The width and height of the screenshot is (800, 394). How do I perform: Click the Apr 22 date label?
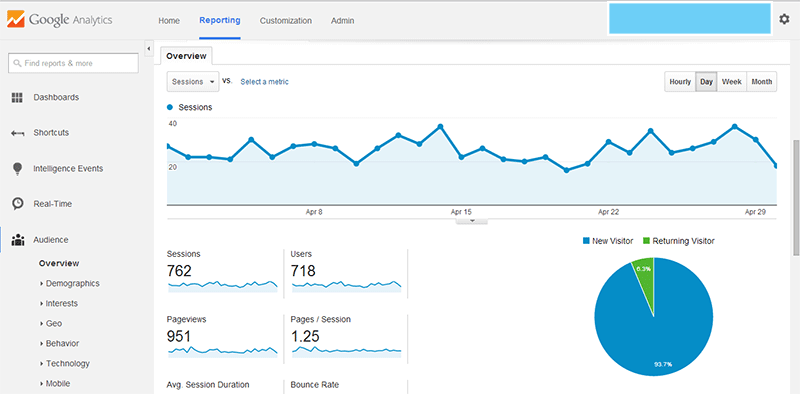[609, 212]
